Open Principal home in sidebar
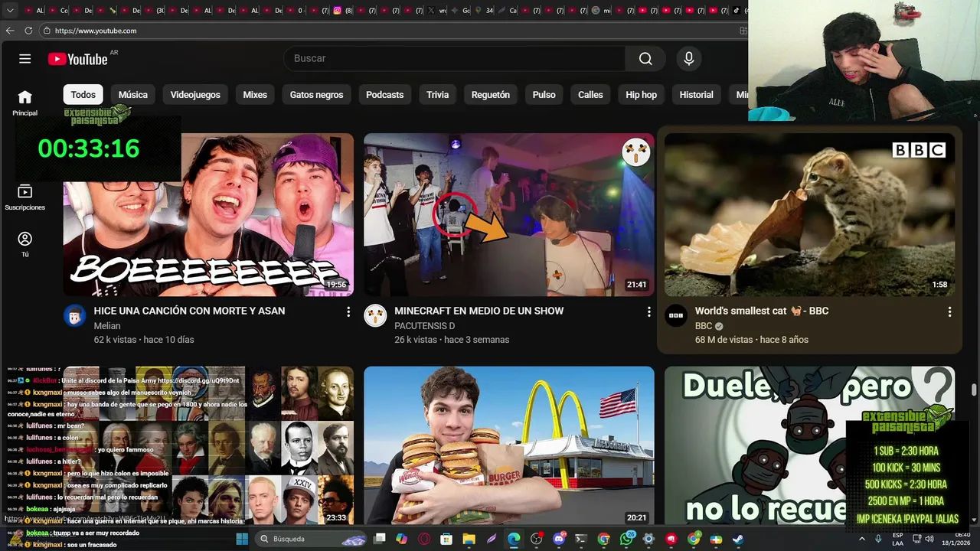Image resolution: width=980 pixels, height=551 pixels. (x=24, y=103)
